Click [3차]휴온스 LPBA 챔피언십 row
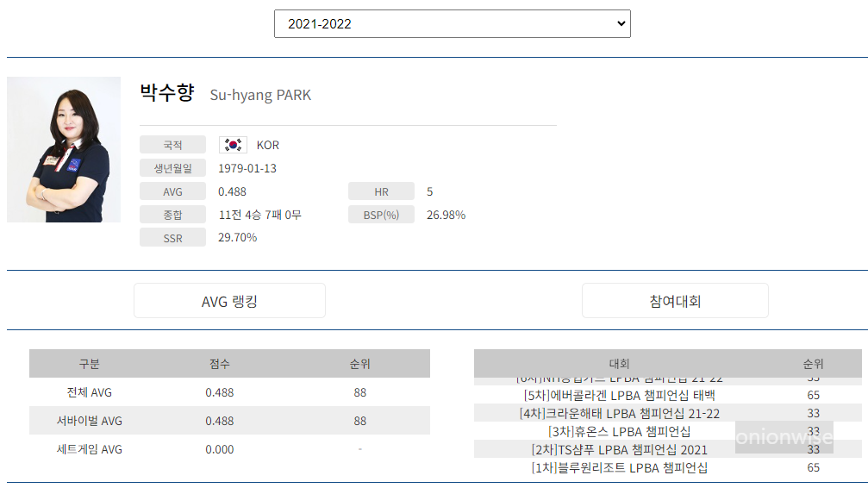 [668, 431]
